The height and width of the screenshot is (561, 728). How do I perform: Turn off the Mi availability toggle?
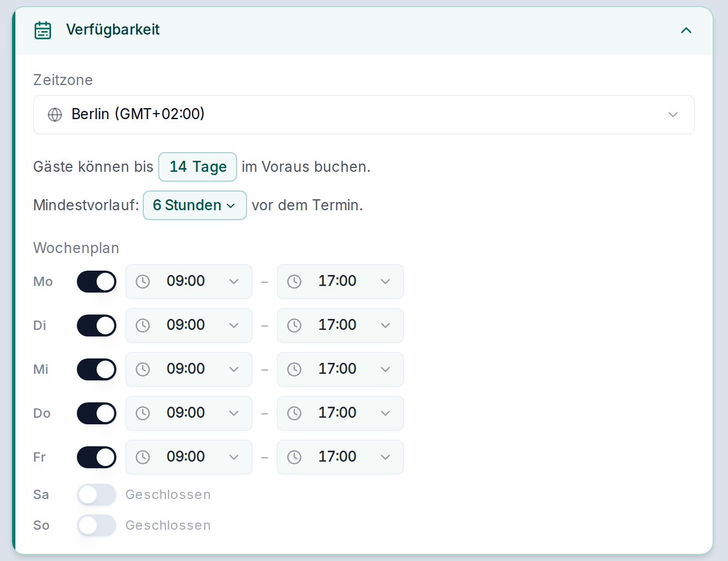97,369
